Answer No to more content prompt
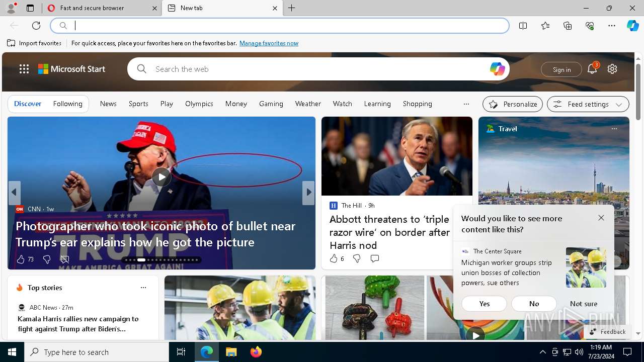 coord(534,304)
